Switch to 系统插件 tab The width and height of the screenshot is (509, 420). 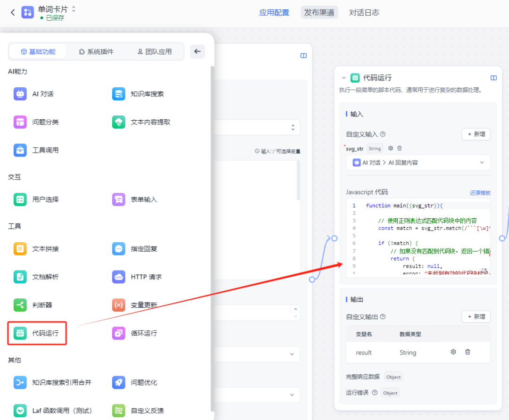(97, 51)
